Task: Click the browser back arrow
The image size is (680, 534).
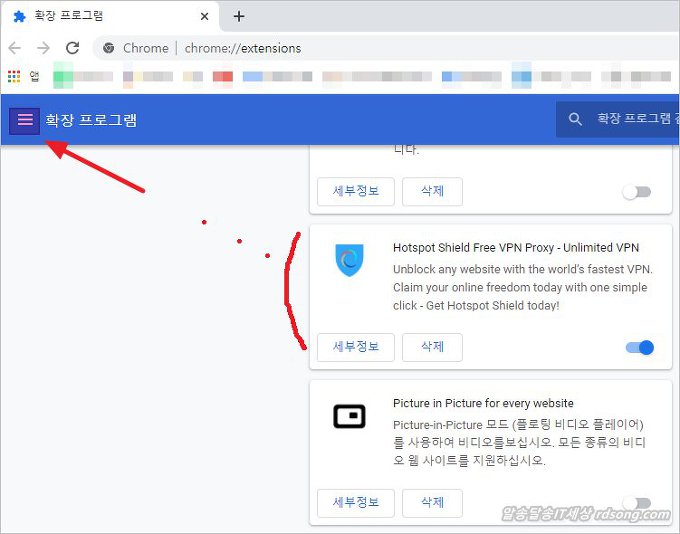Action: pos(15,48)
